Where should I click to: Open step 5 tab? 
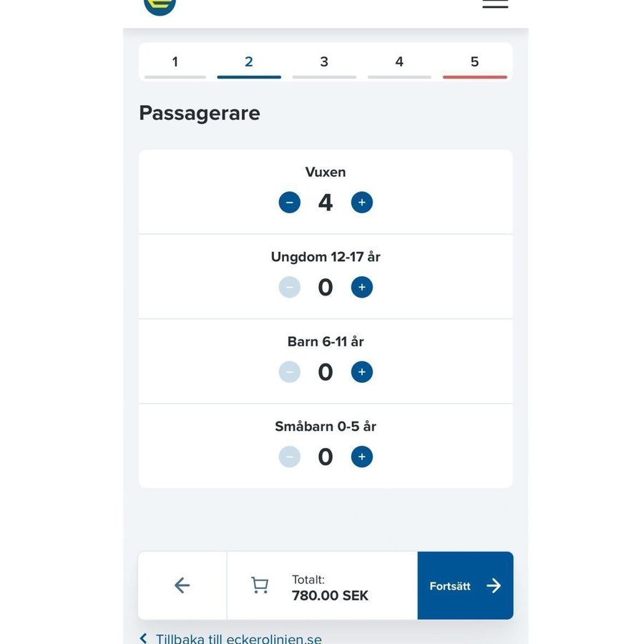(474, 63)
